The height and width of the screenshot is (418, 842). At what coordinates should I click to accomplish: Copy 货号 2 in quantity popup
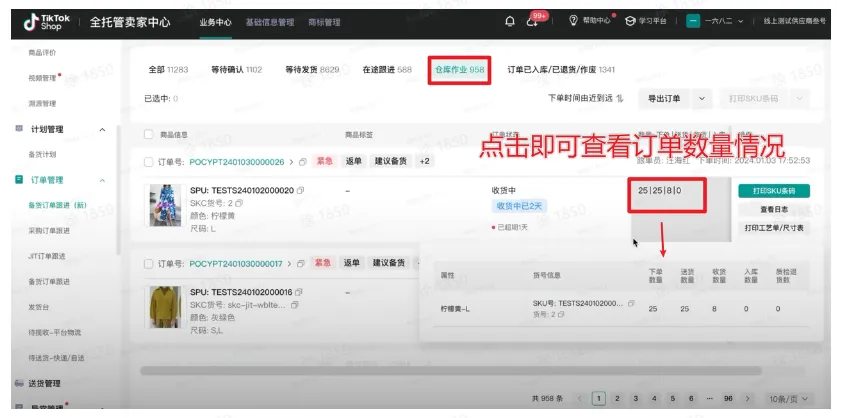click(x=561, y=314)
